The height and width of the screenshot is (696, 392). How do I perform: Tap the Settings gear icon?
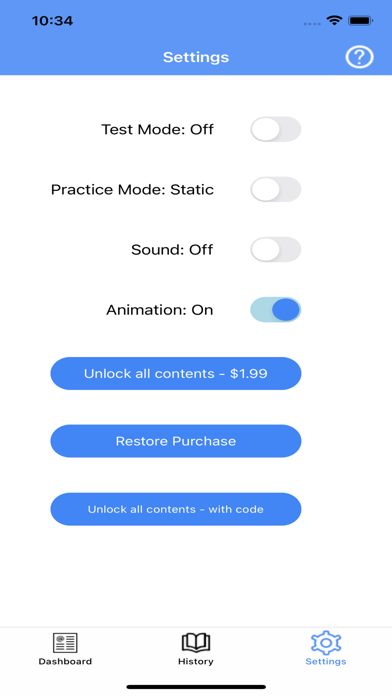tap(326, 642)
